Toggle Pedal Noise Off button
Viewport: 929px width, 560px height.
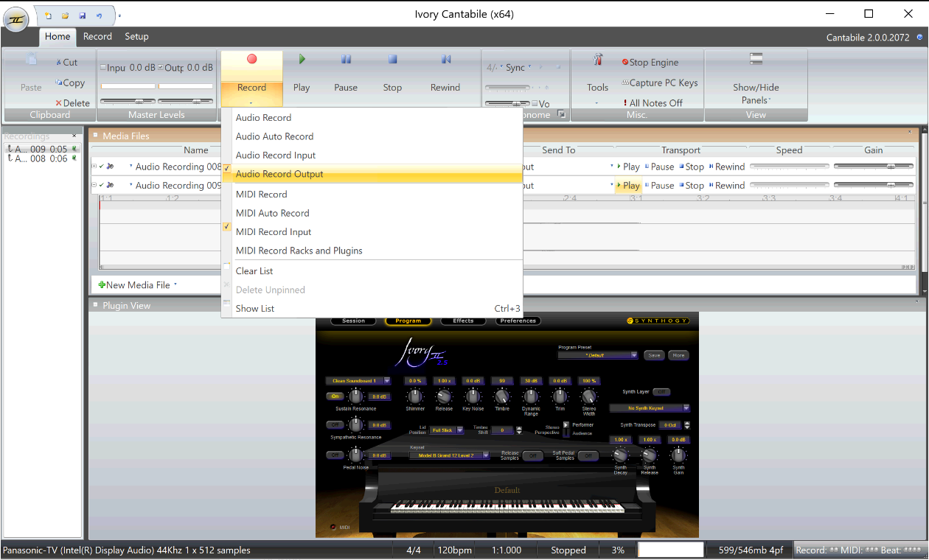[335, 455]
